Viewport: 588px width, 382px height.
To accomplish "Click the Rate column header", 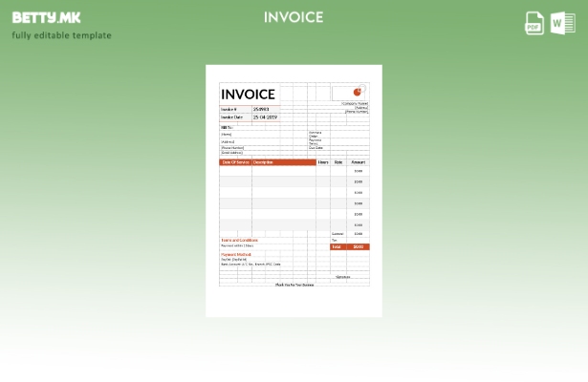I will click(338, 162).
